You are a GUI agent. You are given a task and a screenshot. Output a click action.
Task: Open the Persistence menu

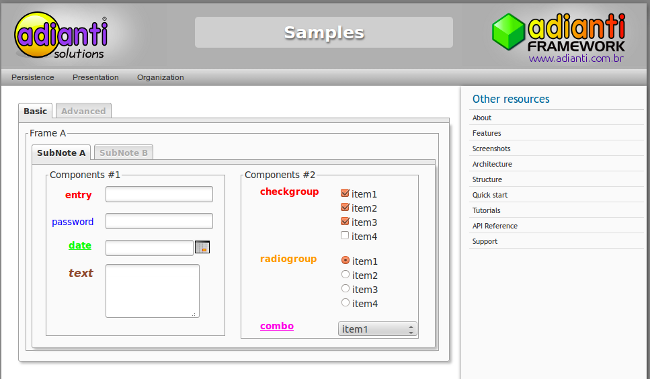(x=33, y=78)
